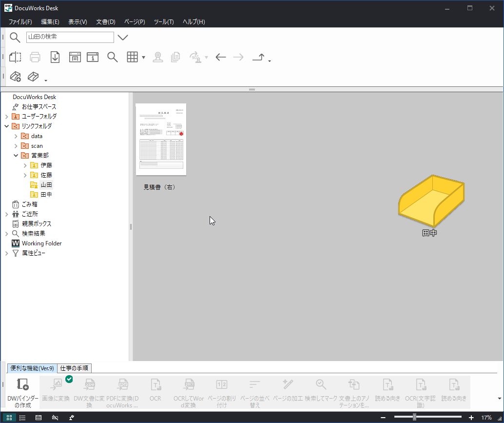Click the new DocuWorks document icon
The width and height of the screenshot is (504, 423).
15,57
